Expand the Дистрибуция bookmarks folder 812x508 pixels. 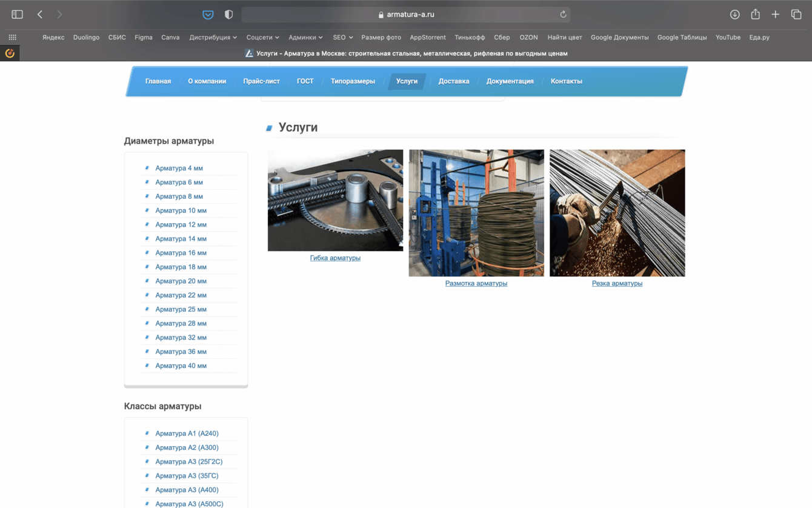coord(213,38)
